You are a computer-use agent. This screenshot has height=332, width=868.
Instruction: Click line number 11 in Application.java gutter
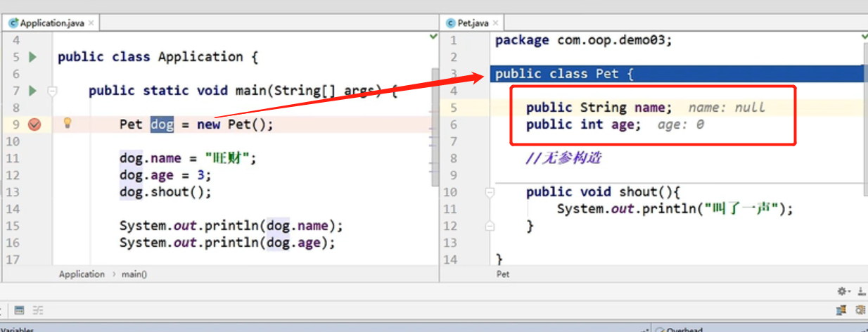pyautogui.click(x=13, y=158)
